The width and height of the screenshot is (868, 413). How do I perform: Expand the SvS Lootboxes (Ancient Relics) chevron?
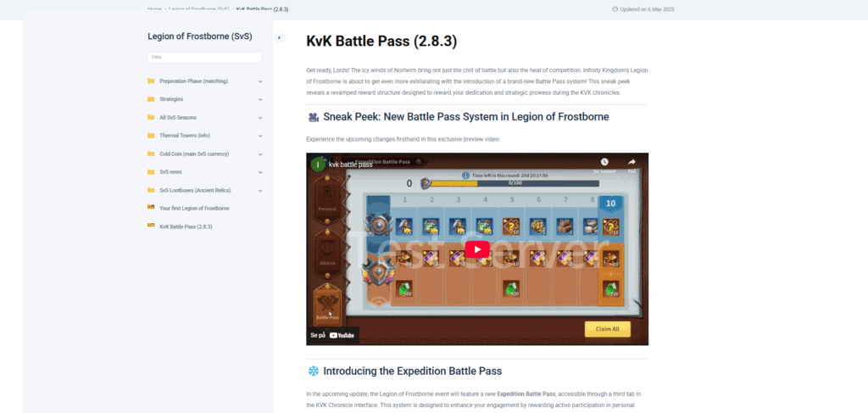point(260,191)
